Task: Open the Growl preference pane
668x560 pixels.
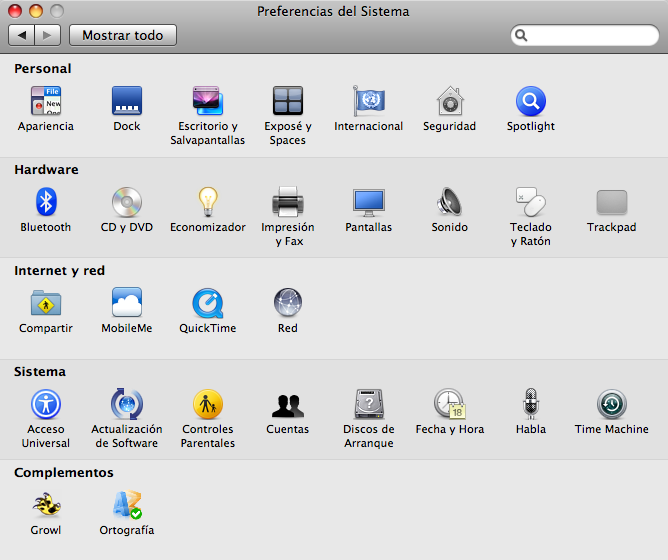Action: [46, 506]
